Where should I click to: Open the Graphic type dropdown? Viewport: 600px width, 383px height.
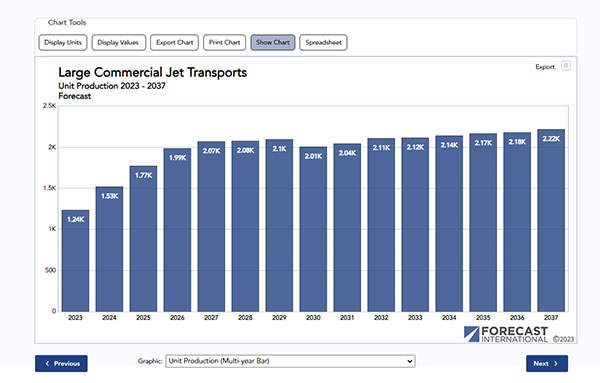pos(290,361)
